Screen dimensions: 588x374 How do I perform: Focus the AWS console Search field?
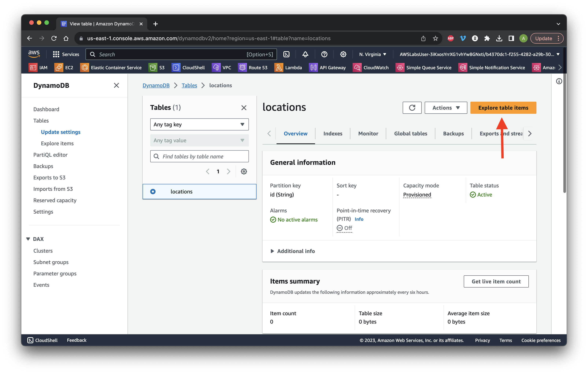pos(181,54)
